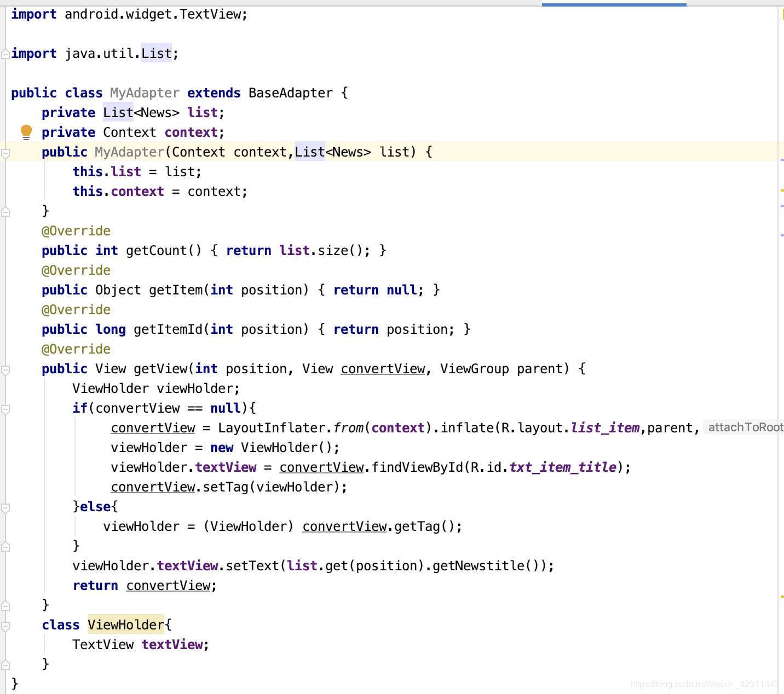784x694 pixels.
Task: Click the highlighted ViewHolder class name declaration
Action: click(x=126, y=625)
